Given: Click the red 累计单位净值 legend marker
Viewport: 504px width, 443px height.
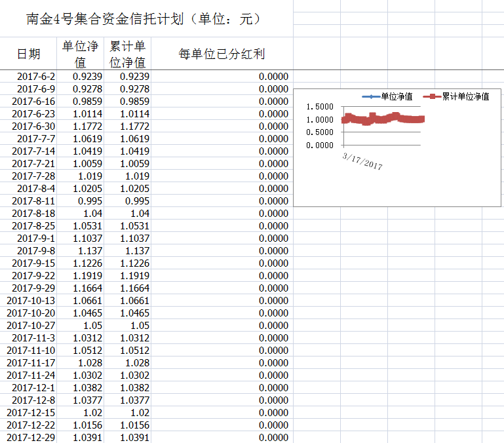Looking at the screenshot, I should click(431, 96).
